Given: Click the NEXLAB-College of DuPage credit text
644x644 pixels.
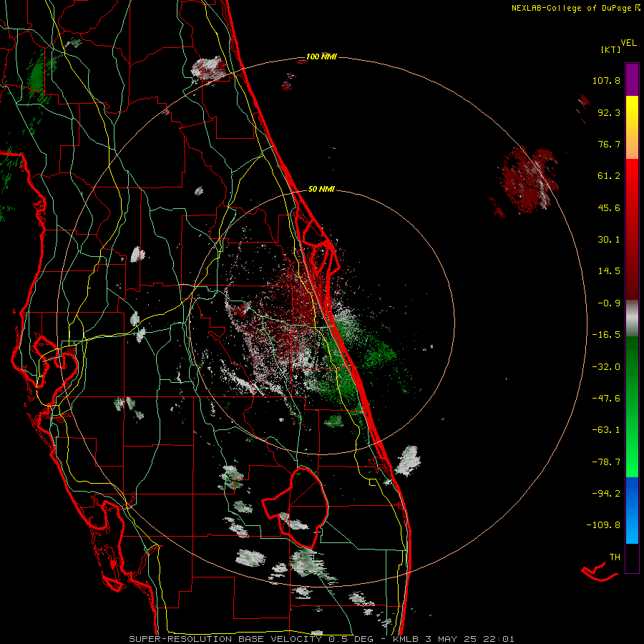Looking at the screenshot, I should click(x=575, y=8).
